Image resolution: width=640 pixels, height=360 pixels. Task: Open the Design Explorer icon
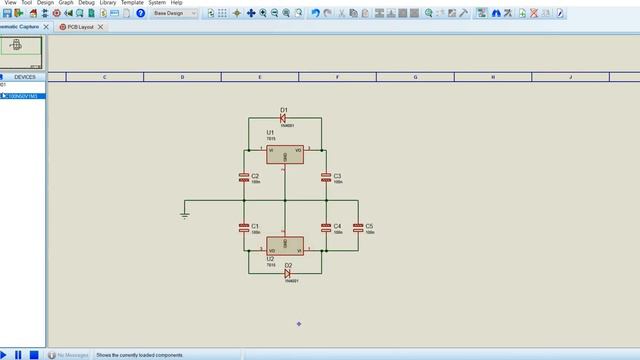coord(80,13)
